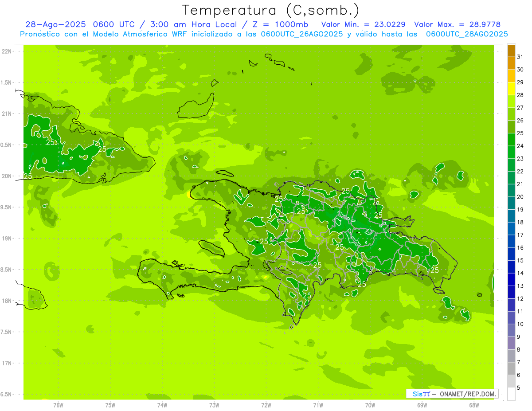The image size is (532, 411).
Task: Click the colorbar scale label "27"
Action: coord(520,108)
